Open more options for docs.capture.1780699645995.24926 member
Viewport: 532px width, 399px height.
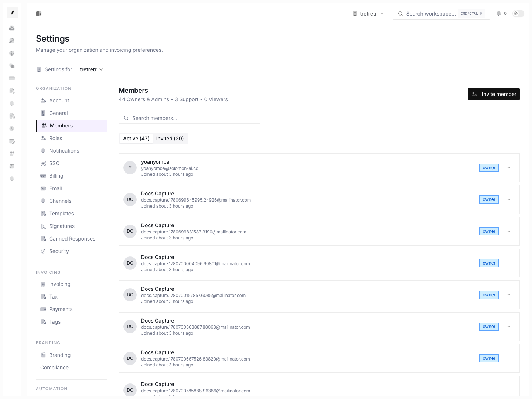pos(508,199)
